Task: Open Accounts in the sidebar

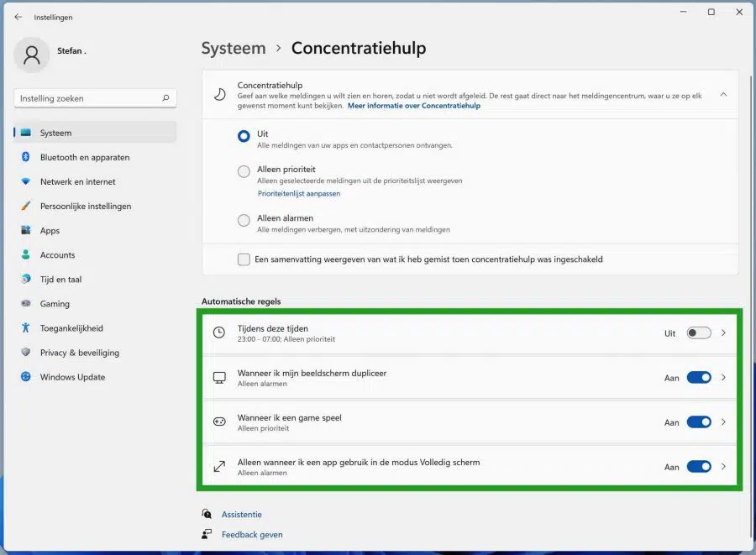Action: pyautogui.click(x=95, y=255)
